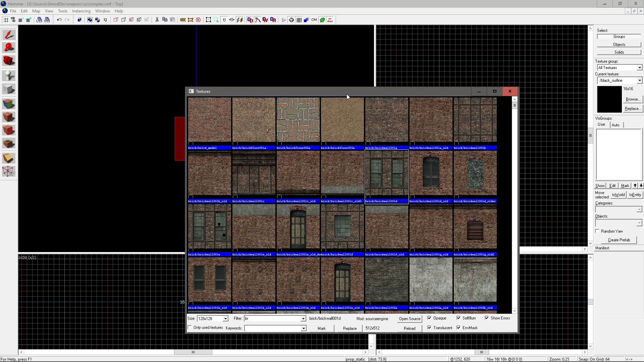Choose the Camera tool

point(9,61)
